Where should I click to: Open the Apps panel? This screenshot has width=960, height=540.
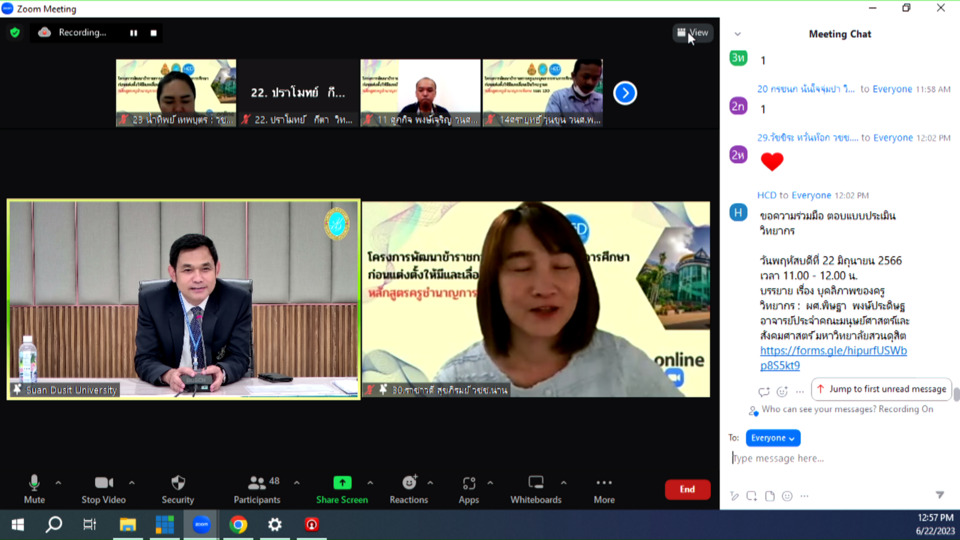(468, 489)
